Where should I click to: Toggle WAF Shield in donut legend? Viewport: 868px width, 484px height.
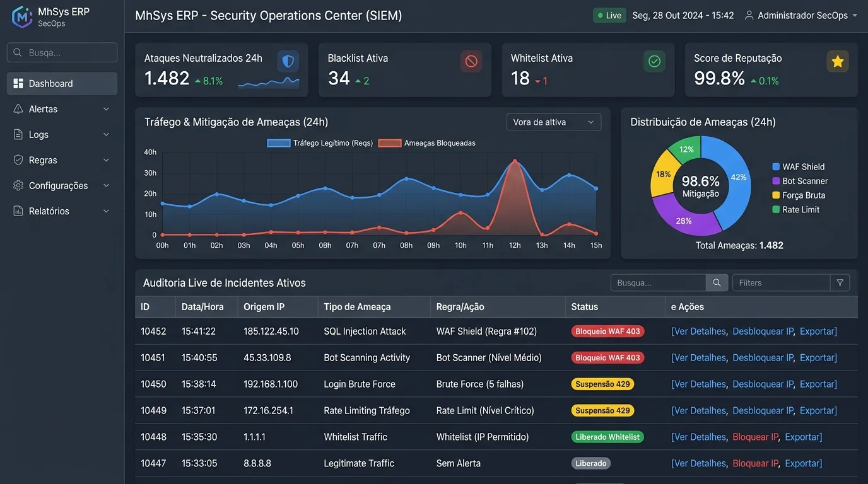pyautogui.click(x=799, y=167)
